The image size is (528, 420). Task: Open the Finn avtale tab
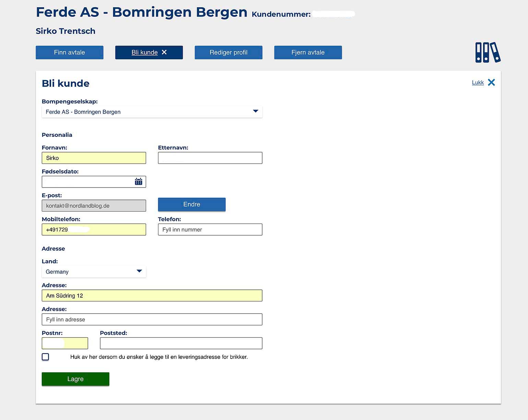(70, 52)
